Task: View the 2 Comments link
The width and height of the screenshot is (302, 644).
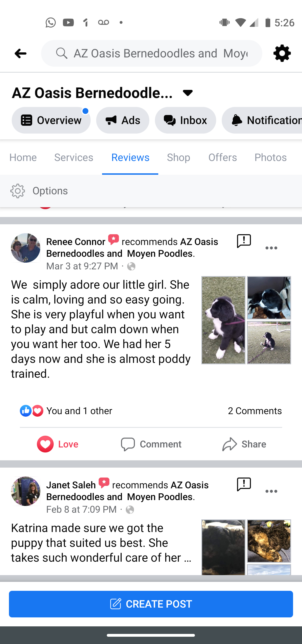Action: click(x=255, y=411)
